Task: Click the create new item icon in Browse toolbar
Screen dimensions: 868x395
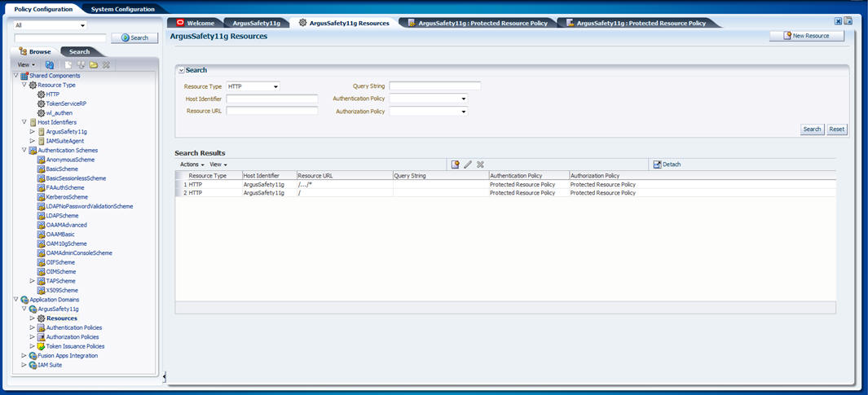Action: pos(68,64)
